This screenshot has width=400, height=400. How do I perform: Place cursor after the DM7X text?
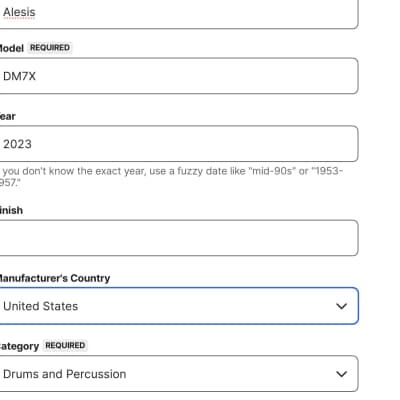click(x=37, y=76)
